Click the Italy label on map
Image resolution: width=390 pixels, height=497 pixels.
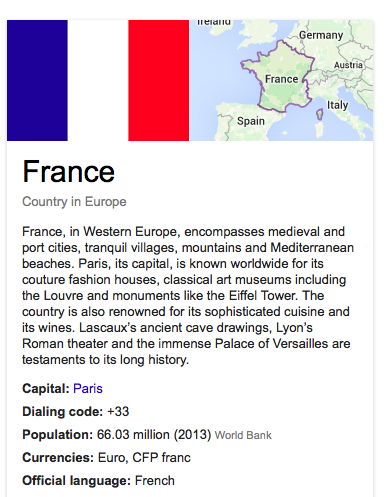click(x=337, y=105)
